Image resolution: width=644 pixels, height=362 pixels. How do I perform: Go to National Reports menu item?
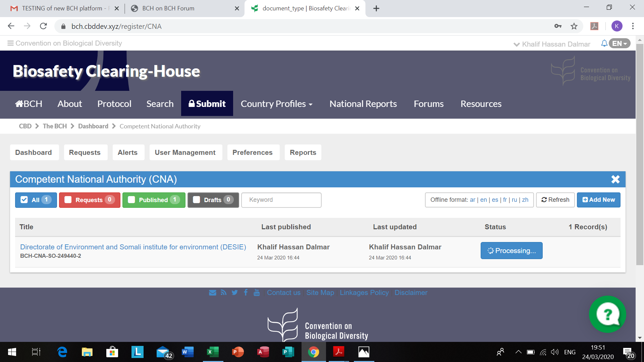pyautogui.click(x=363, y=104)
